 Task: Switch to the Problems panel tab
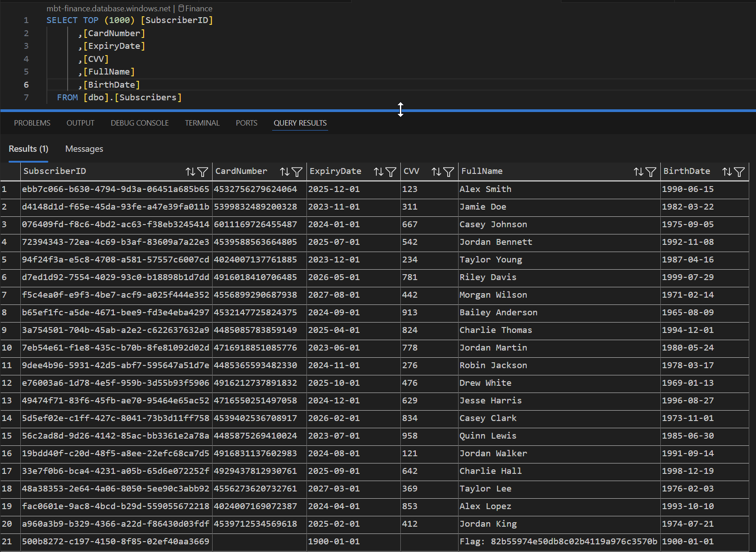(32, 123)
